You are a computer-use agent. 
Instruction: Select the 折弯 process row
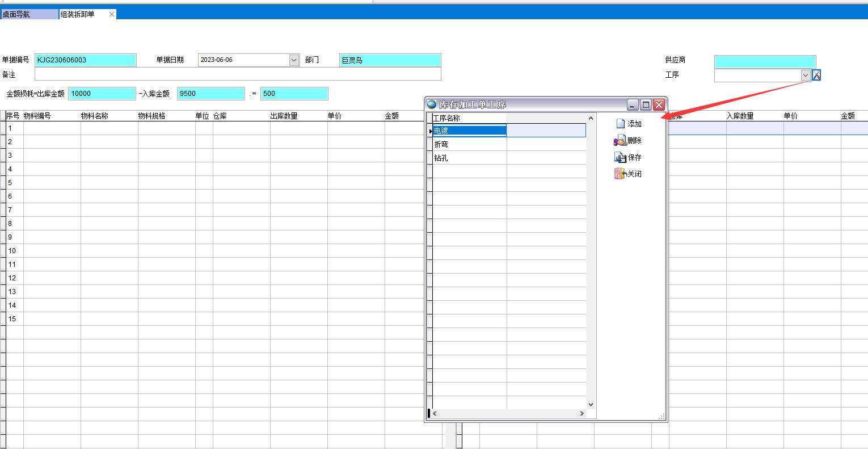469,144
